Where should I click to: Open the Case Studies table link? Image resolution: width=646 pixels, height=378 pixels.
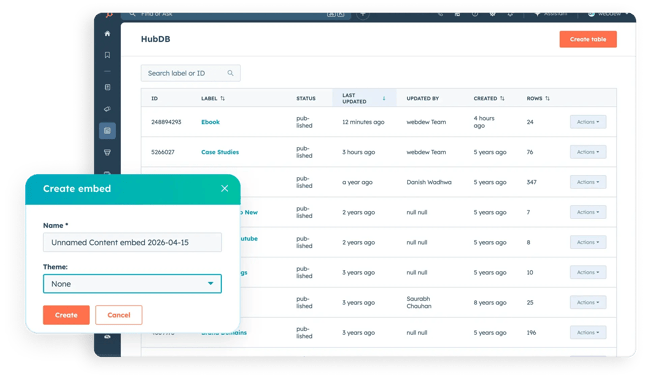coord(220,152)
